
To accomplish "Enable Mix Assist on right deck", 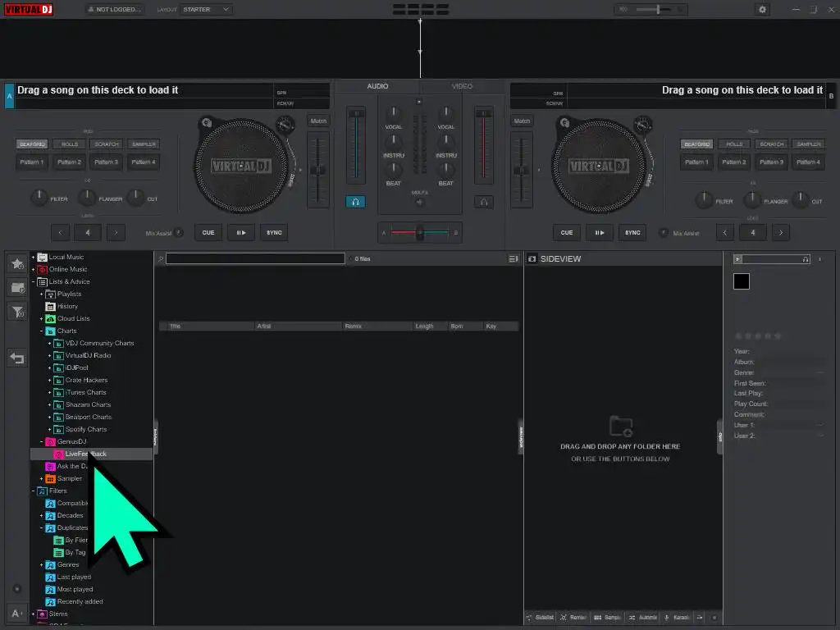I will click(x=663, y=232).
